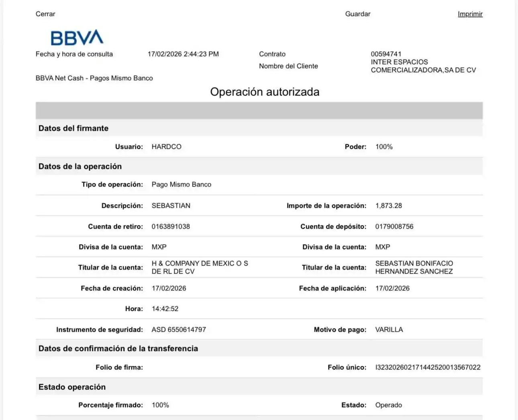Select the Folio único number

click(428, 367)
